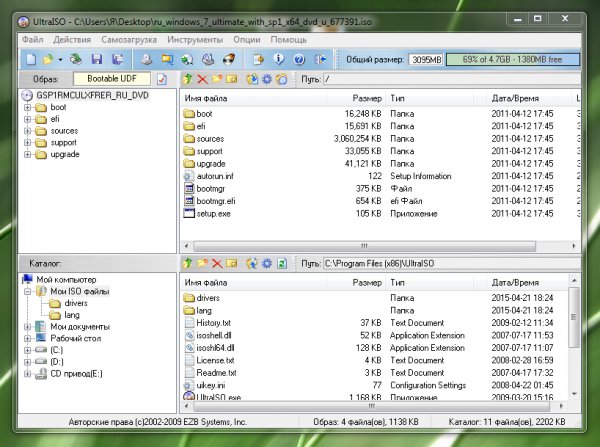Click the Save As icon in toolbar
The height and width of the screenshot is (447, 600).
click(117, 59)
